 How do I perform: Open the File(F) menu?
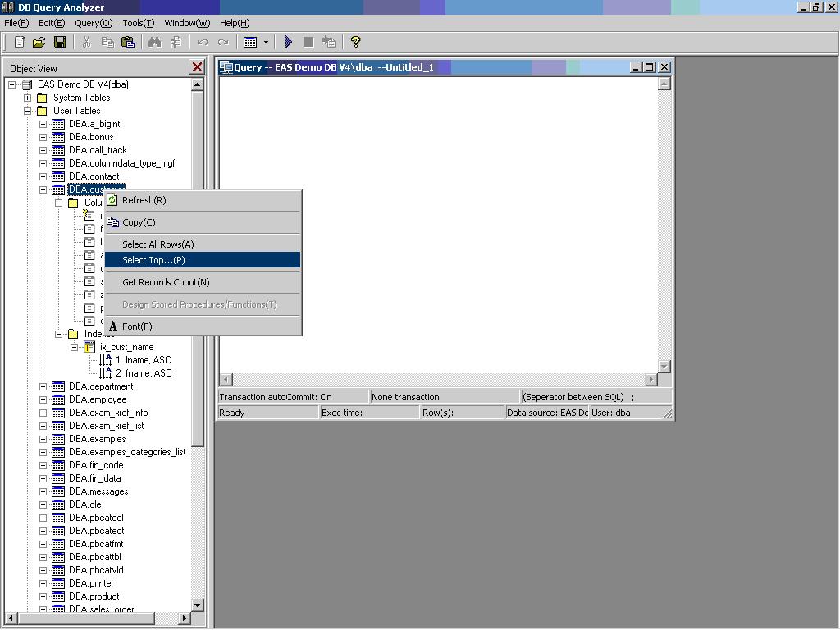tap(16, 23)
